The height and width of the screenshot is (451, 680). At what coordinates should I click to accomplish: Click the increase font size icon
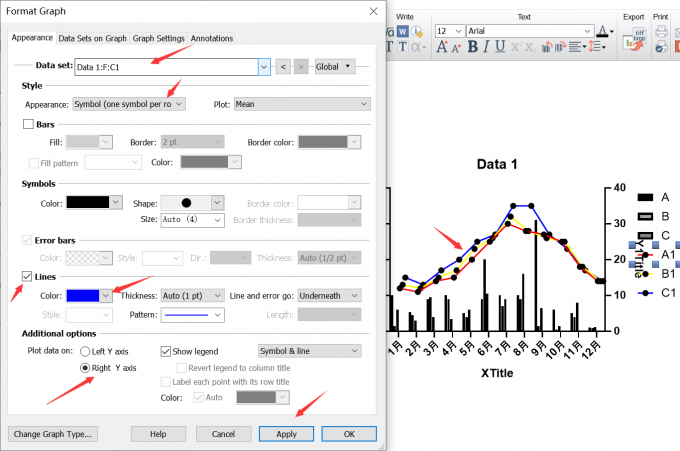click(x=441, y=47)
